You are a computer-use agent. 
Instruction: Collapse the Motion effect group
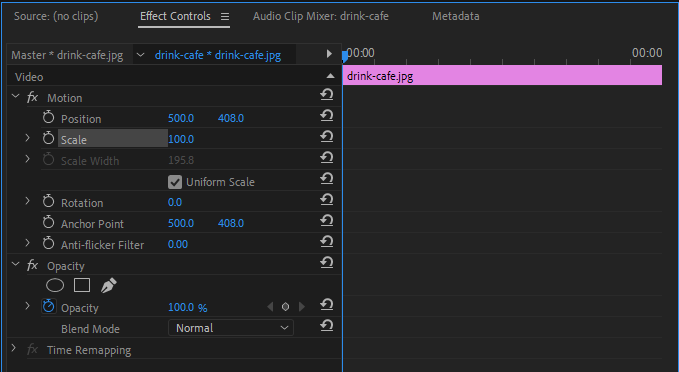[16, 96]
